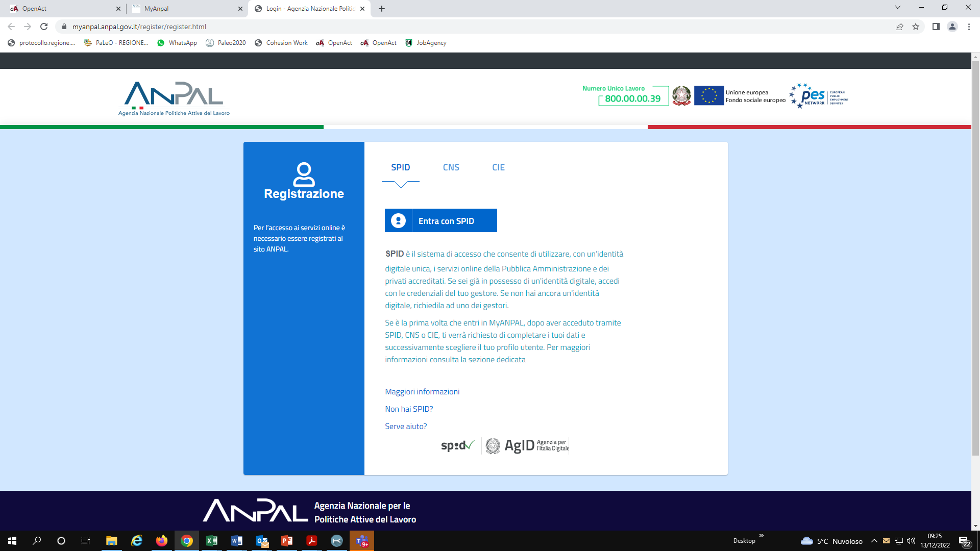Screen dimensions: 980x551
Task: Open PowerPoint from the taskbar
Action: 287,541
